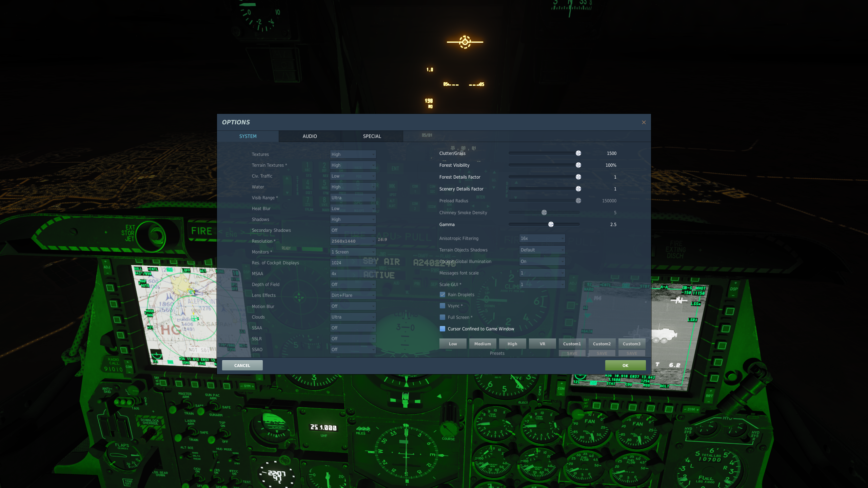Open the Messages font scale dropdown
The height and width of the screenshot is (488, 868).
pyautogui.click(x=542, y=273)
